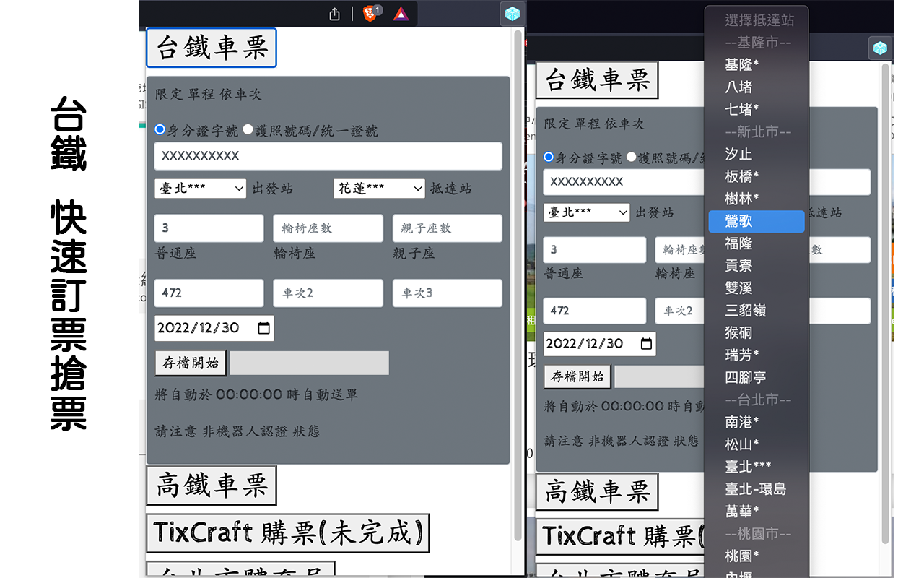Click the 車次2 field in right panel

click(680, 311)
